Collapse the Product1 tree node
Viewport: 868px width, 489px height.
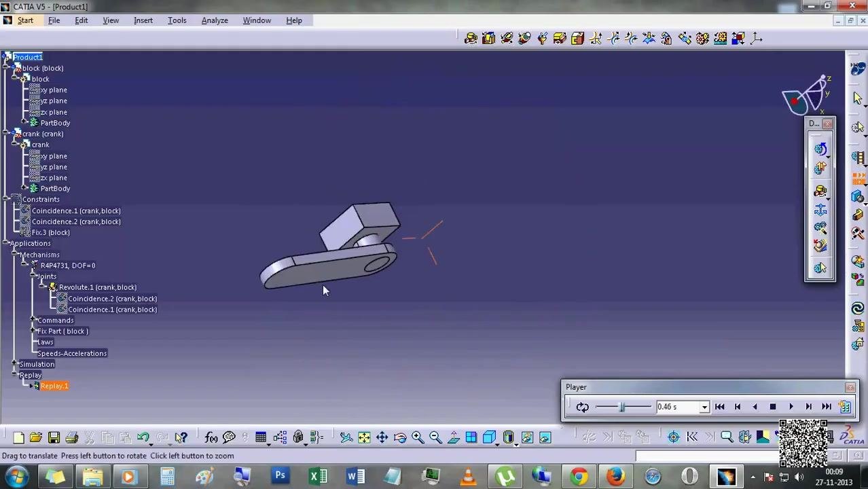[6, 57]
